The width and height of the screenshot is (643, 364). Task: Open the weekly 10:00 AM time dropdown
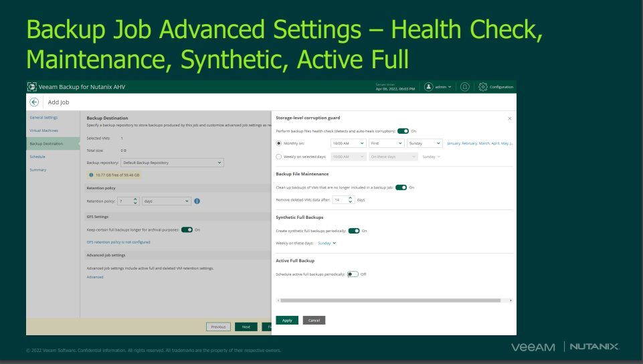click(348, 157)
